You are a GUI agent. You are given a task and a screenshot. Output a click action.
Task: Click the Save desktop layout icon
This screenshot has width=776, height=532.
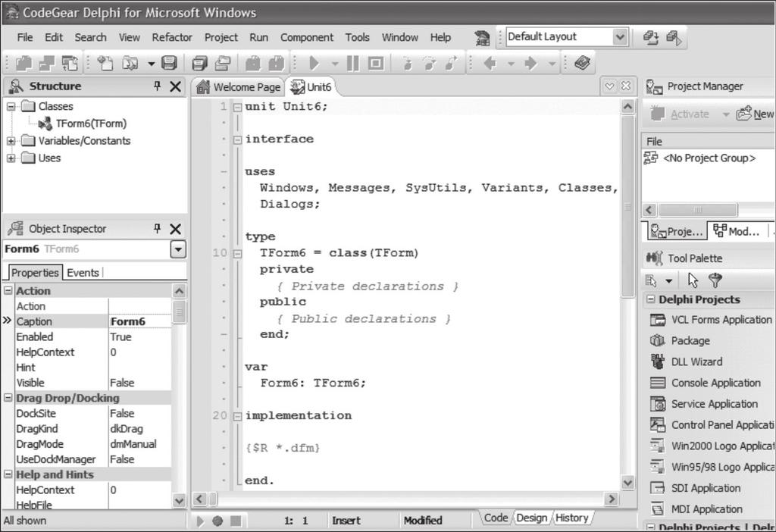[651, 38]
